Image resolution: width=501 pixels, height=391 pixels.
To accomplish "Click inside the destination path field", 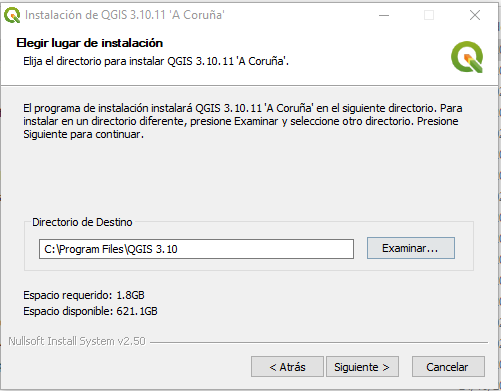I will pos(196,249).
